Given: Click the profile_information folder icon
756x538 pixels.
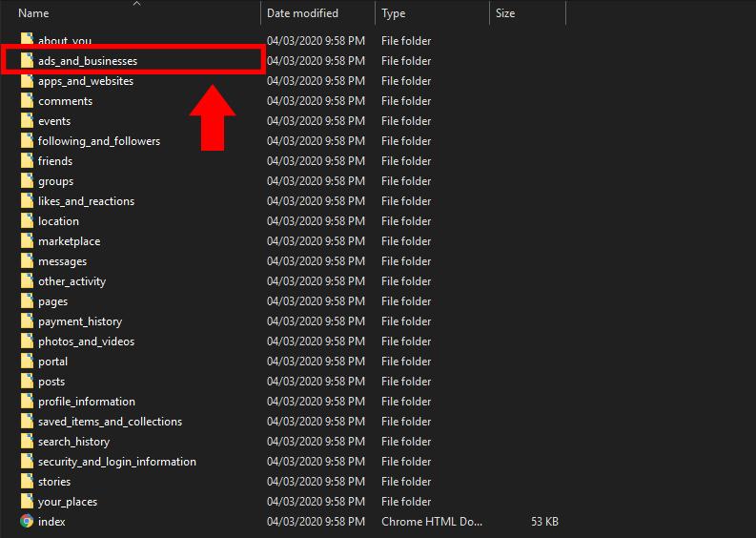Looking at the screenshot, I should (x=27, y=401).
